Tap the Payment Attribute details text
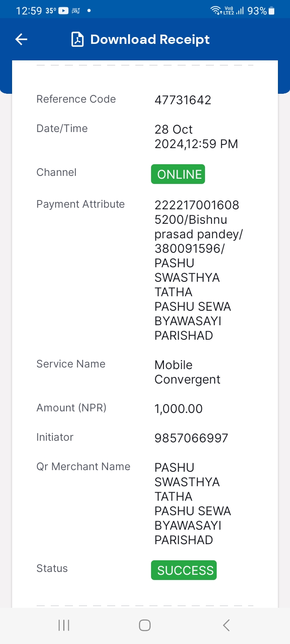 click(x=199, y=270)
